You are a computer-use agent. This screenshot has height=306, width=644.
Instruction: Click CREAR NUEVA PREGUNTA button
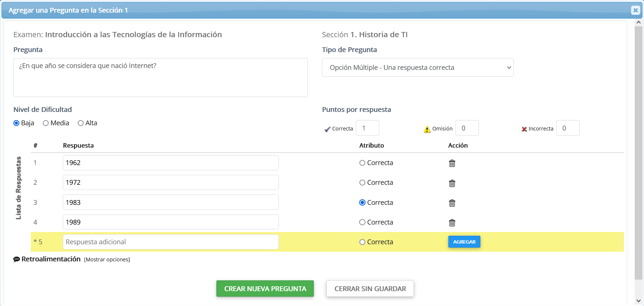tap(265, 289)
